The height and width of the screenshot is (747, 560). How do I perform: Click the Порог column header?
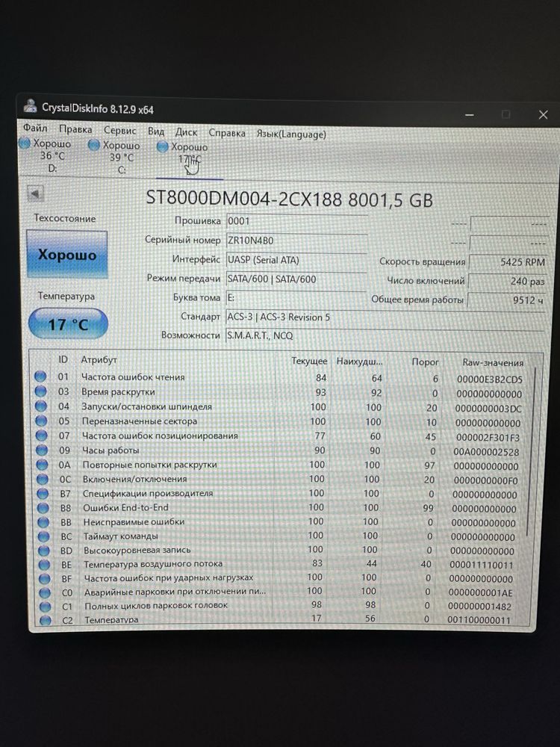click(x=426, y=362)
